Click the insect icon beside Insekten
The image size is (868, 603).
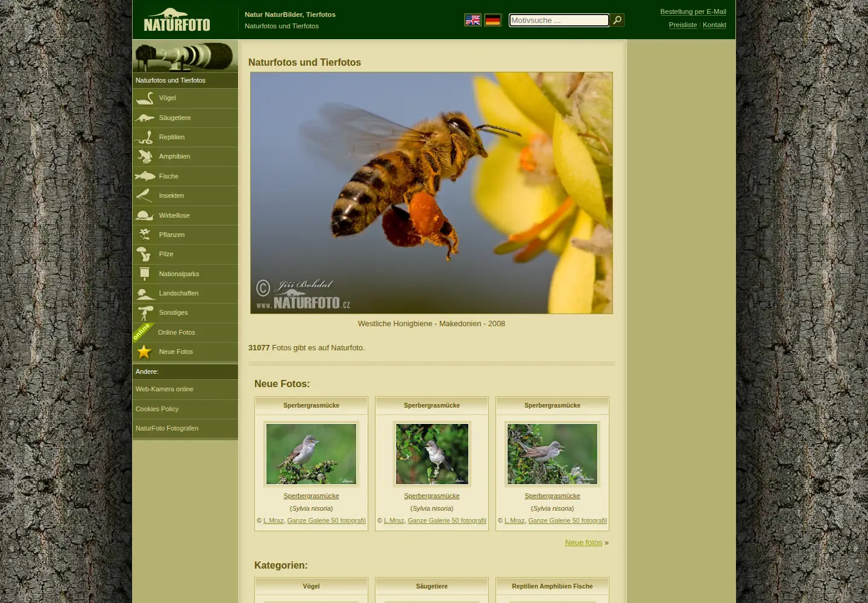point(145,195)
